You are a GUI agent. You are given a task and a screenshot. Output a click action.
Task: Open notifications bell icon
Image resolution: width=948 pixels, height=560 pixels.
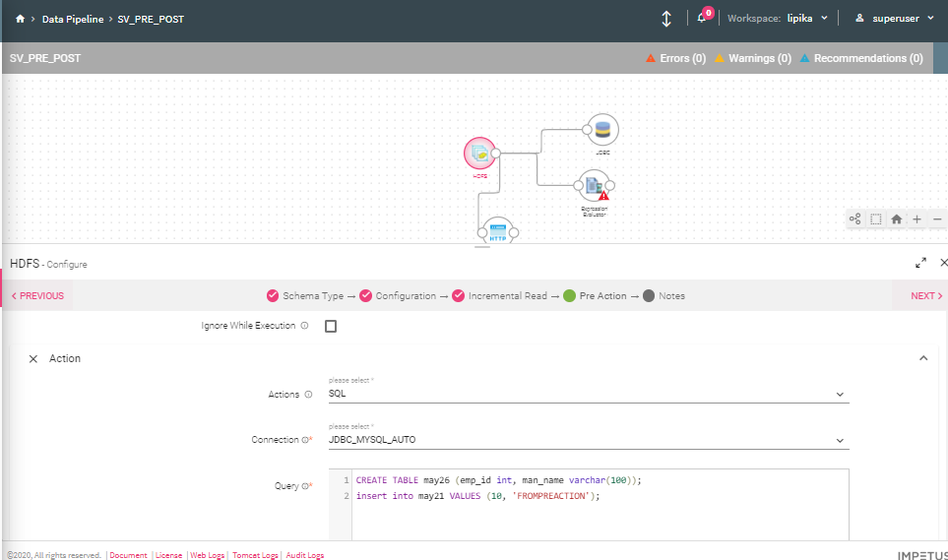pos(701,18)
